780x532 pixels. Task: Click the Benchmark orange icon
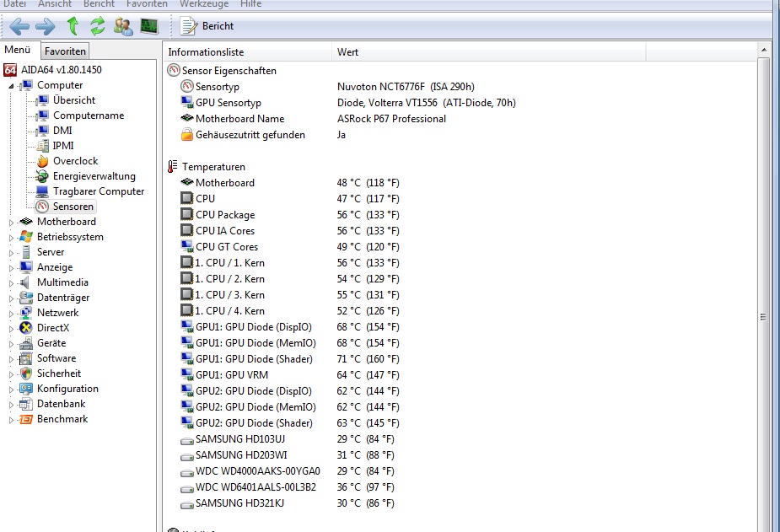(x=26, y=419)
